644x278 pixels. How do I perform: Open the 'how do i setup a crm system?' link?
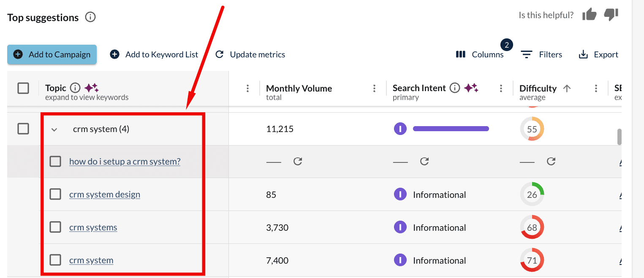tap(125, 162)
